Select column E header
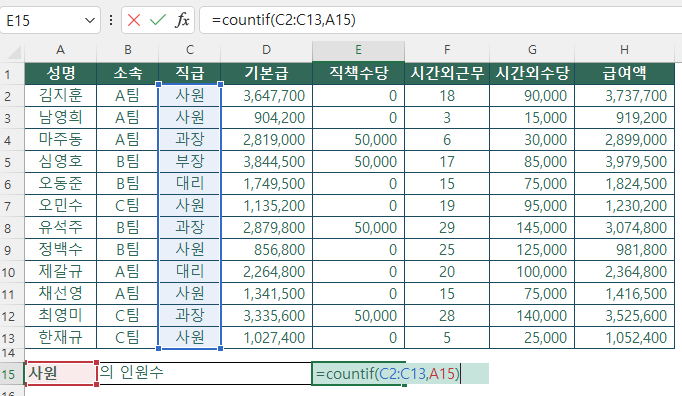This screenshot has width=682, height=396. [x=358, y=50]
